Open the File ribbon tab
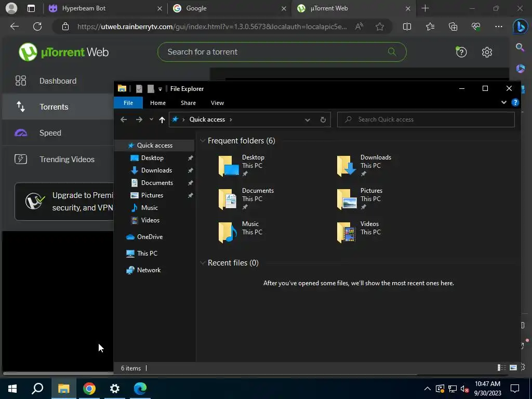The image size is (532, 399). (128, 103)
